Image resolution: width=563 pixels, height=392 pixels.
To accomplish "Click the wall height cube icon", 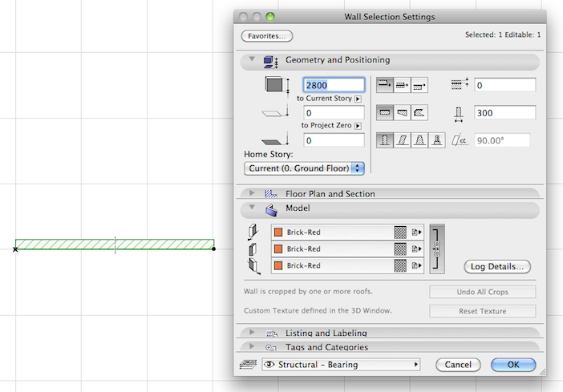I will 277,86.
